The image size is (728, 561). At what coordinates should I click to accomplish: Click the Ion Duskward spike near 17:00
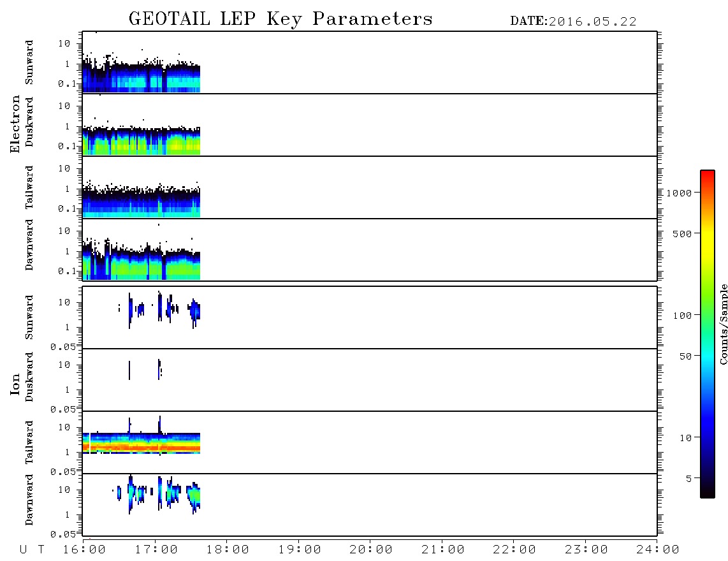tap(159, 369)
